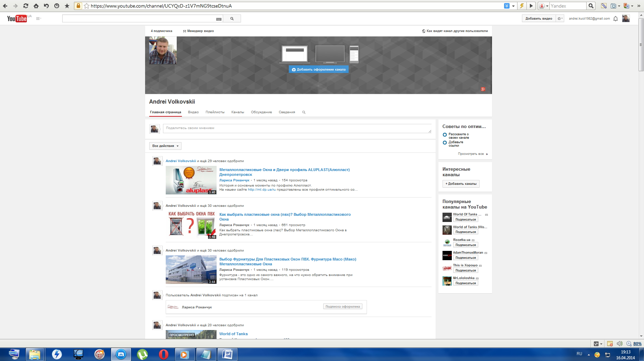
Task: Switch to the 'Видео' channel tab
Action: (193, 112)
